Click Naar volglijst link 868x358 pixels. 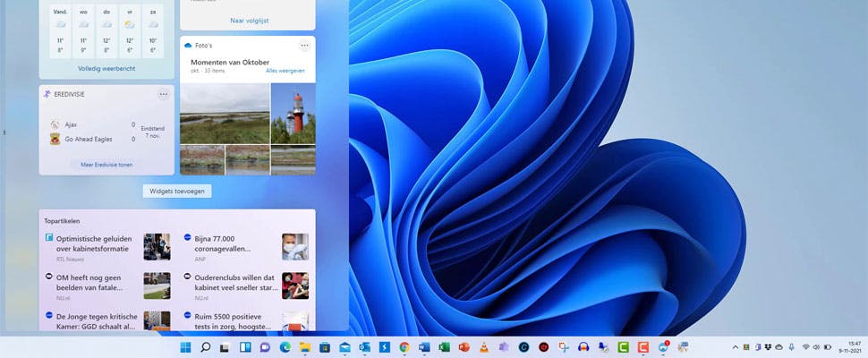(249, 21)
